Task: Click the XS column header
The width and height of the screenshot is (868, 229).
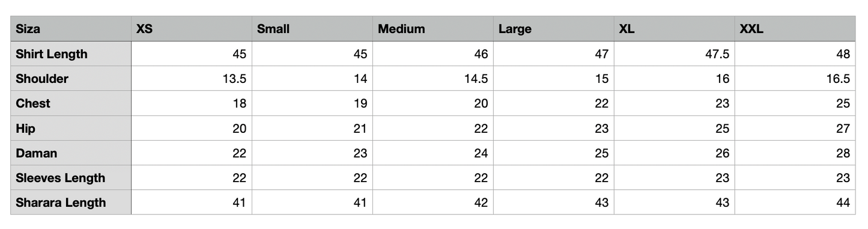Action: point(192,29)
